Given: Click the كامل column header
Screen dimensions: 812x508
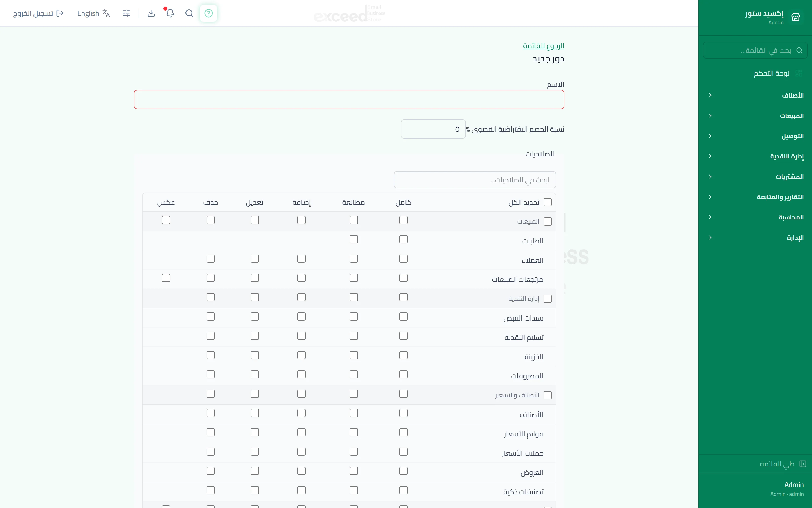Looking at the screenshot, I should [x=403, y=202].
